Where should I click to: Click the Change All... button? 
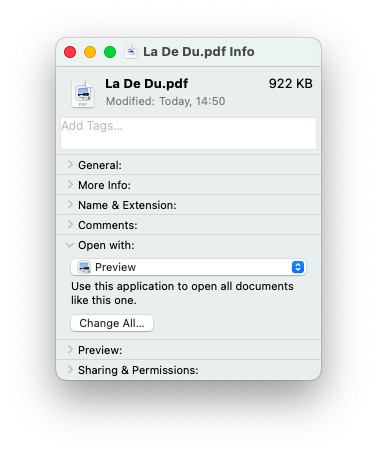tap(112, 323)
